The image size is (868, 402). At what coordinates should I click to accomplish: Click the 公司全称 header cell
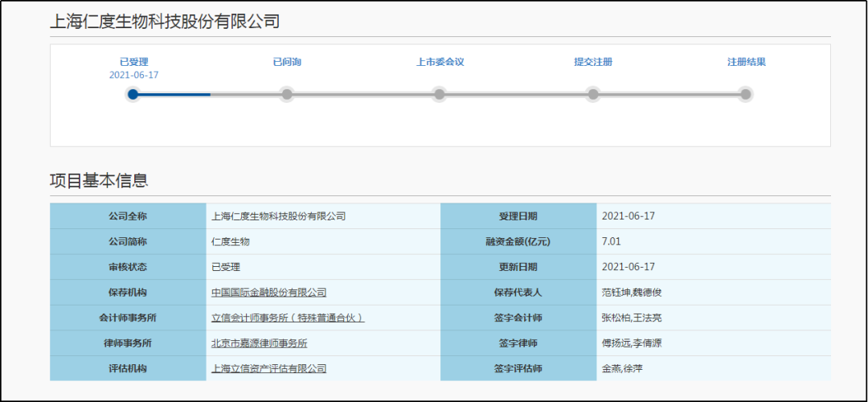click(x=128, y=216)
